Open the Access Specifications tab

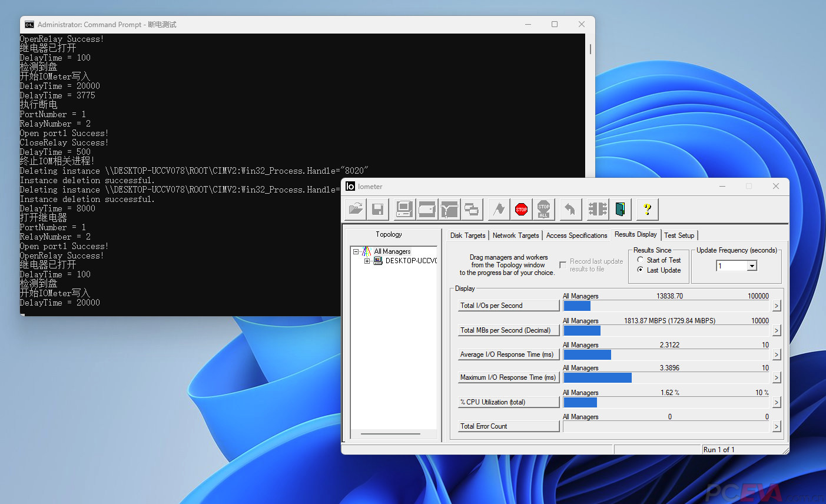click(576, 236)
